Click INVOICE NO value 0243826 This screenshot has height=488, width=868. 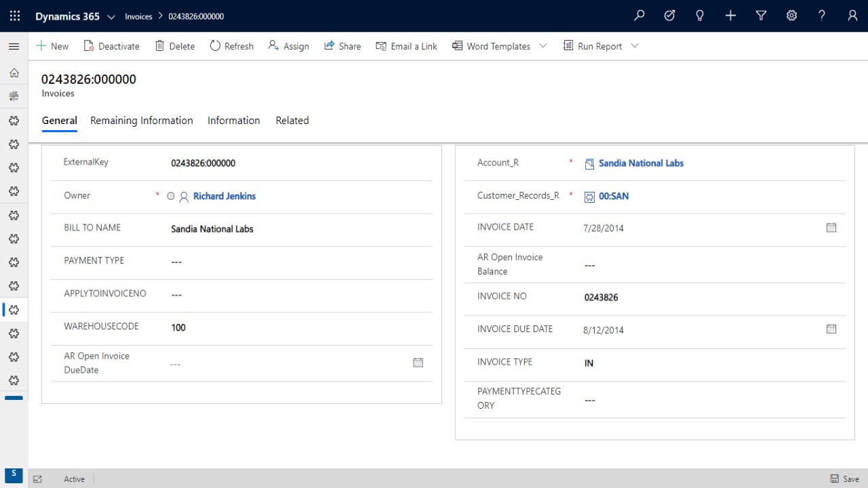pyautogui.click(x=601, y=298)
